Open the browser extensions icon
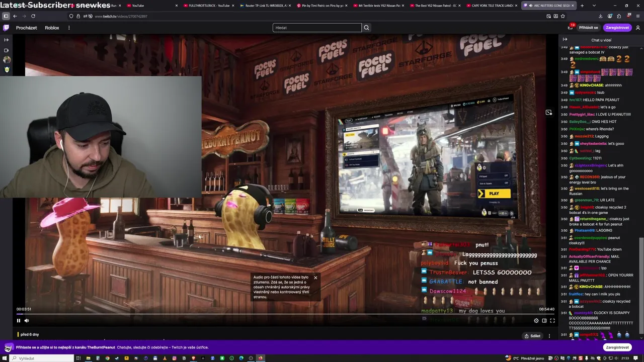 pos(619,16)
